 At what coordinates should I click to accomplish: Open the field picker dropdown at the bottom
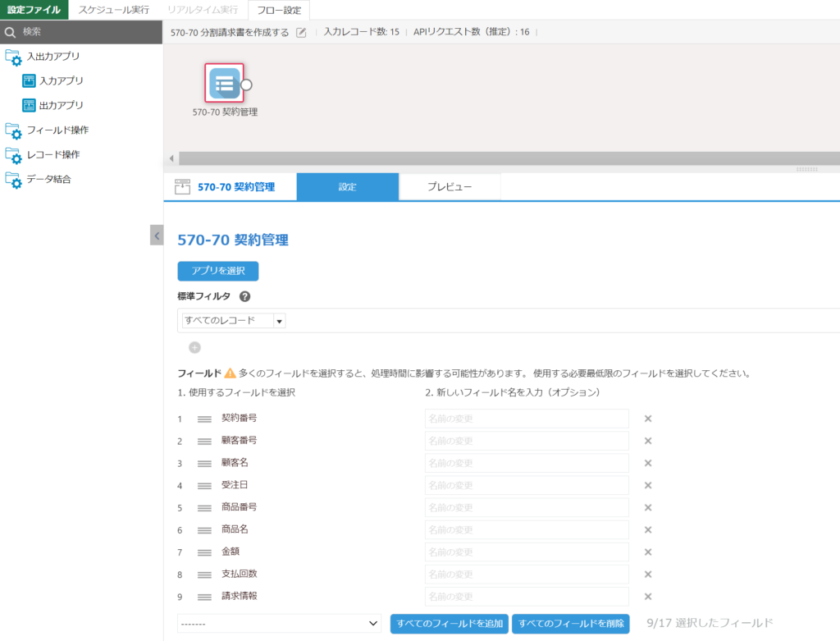[279, 624]
